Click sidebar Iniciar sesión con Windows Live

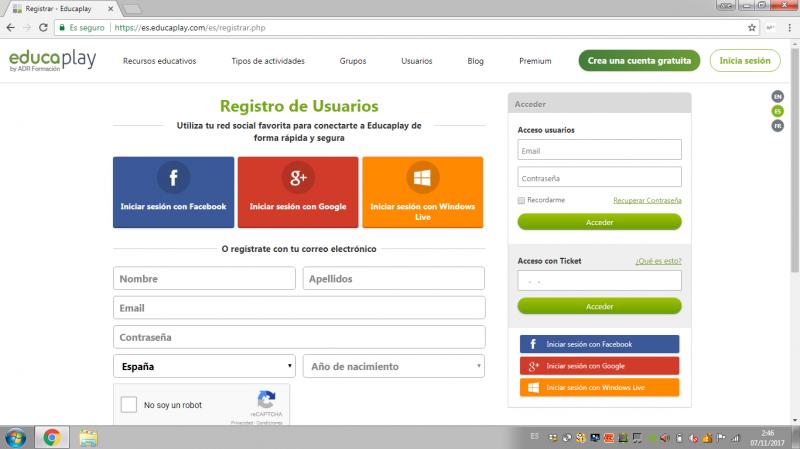coord(599,387)
